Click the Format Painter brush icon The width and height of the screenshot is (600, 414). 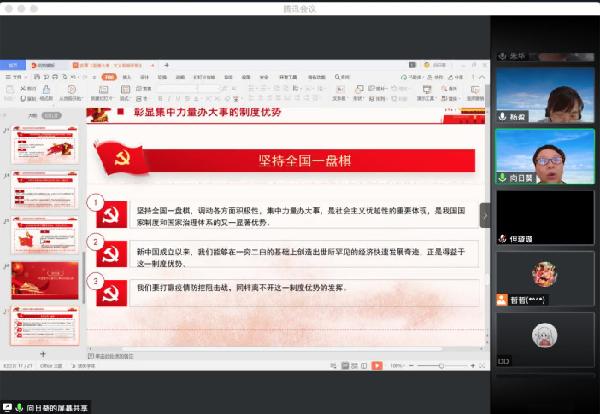coord(46,90)
